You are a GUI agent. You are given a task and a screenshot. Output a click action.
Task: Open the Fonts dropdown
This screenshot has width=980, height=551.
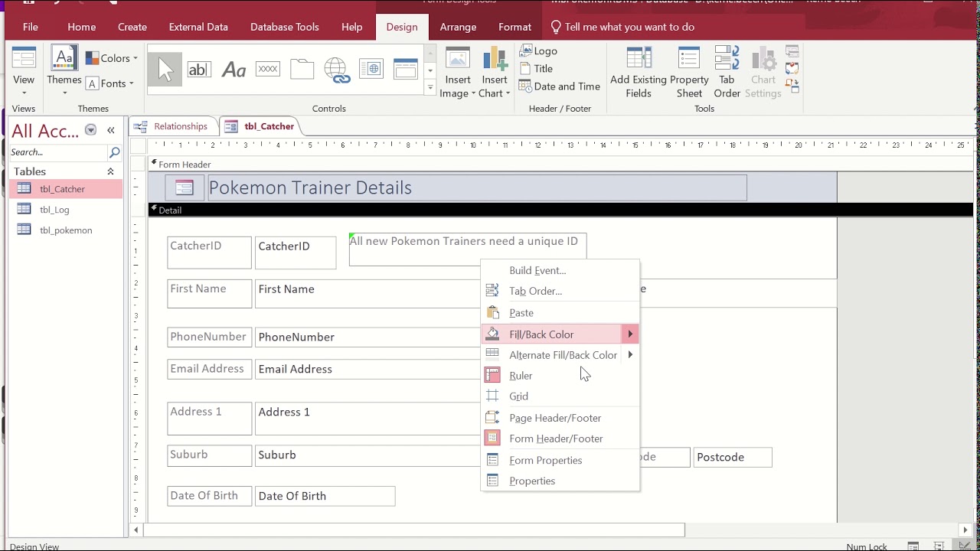pyautogui.click(x=110, y=83)
